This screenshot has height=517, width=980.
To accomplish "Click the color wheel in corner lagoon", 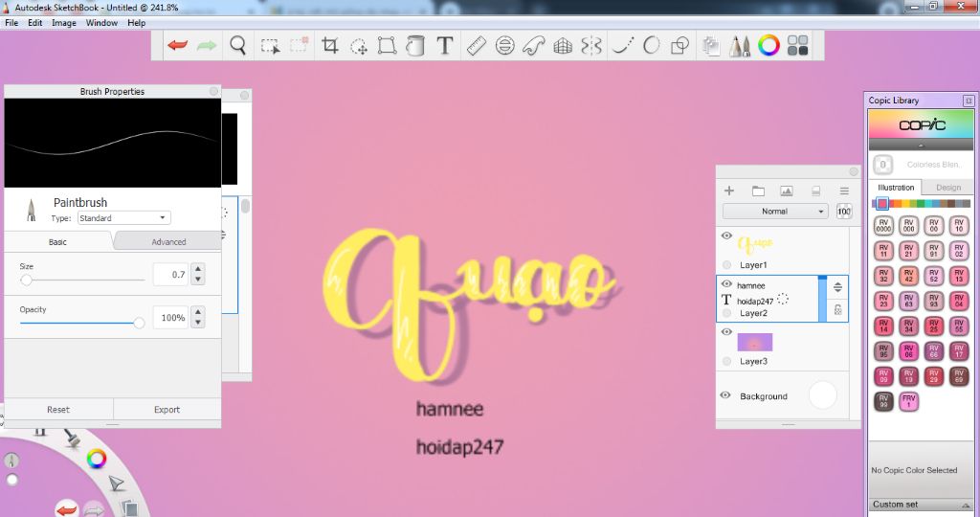I will [x=97, y=459].
